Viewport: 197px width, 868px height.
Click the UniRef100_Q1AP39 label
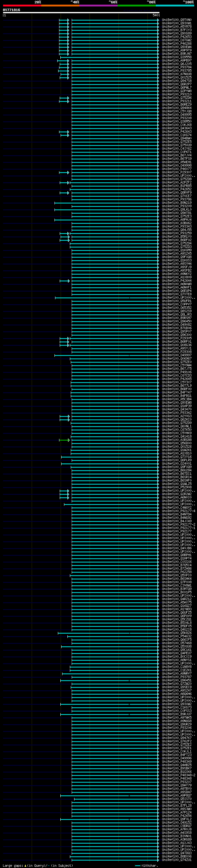176,406
